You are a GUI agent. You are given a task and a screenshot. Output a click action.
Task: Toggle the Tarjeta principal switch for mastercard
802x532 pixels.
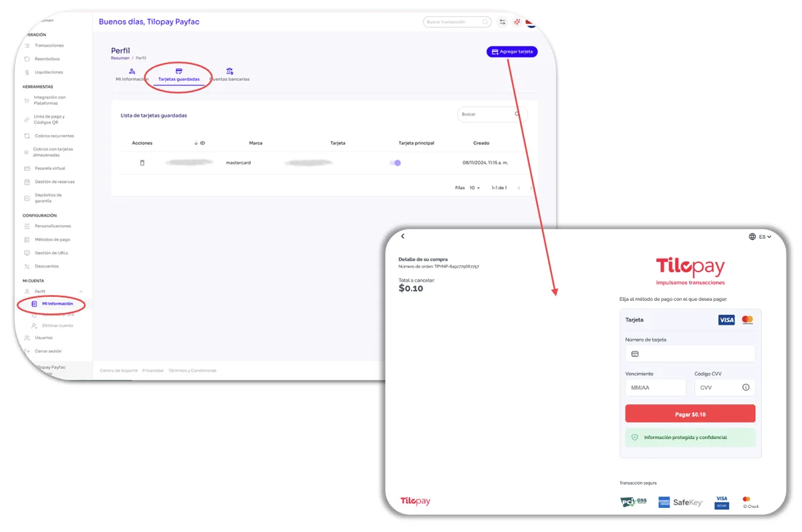point(395,162)
